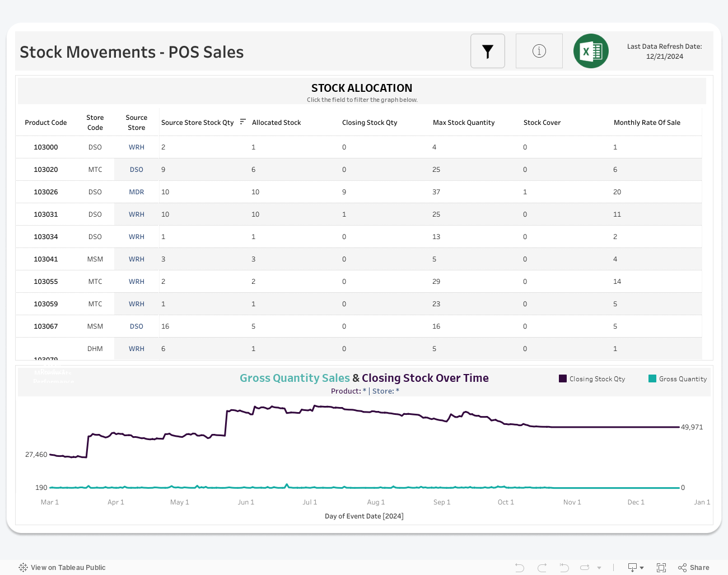Screen dimensions: 728x575
Task: Select the Closing Stock Qty legend swatch
Action: tap(563, 378)
